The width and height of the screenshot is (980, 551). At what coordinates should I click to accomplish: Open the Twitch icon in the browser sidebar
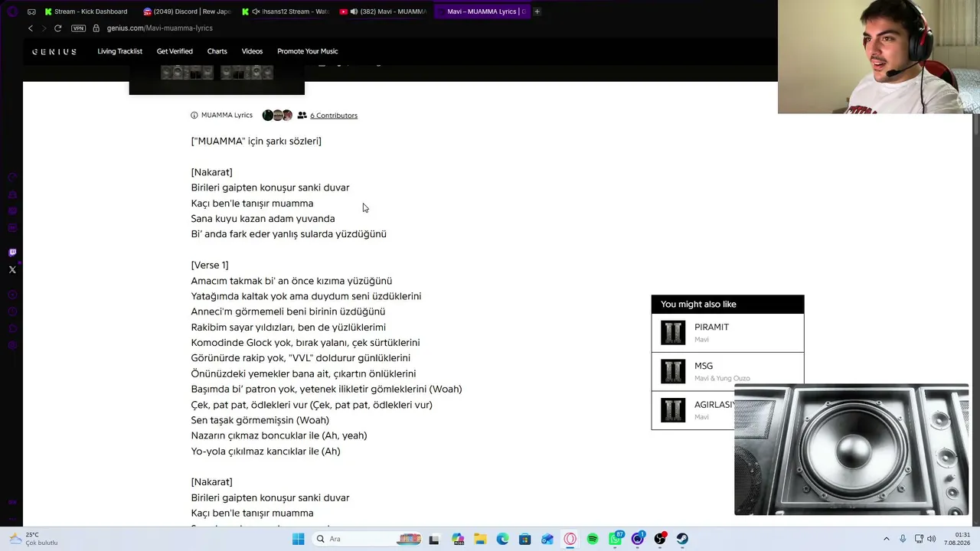click(x=12, y=253)
